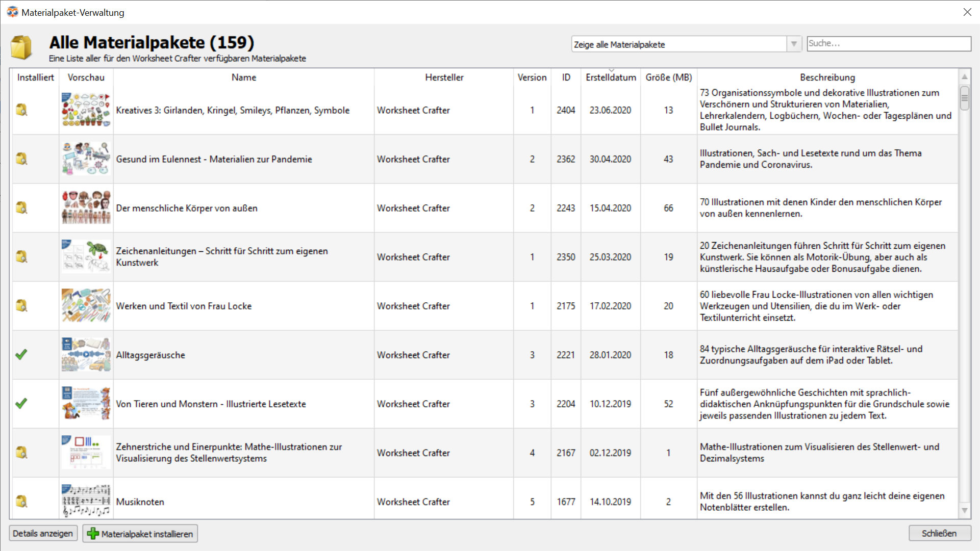Click the package icon in Musiknoten row
Image resolution: width=980 pixels, height=551 pixels.
click(x=21, y=502)
